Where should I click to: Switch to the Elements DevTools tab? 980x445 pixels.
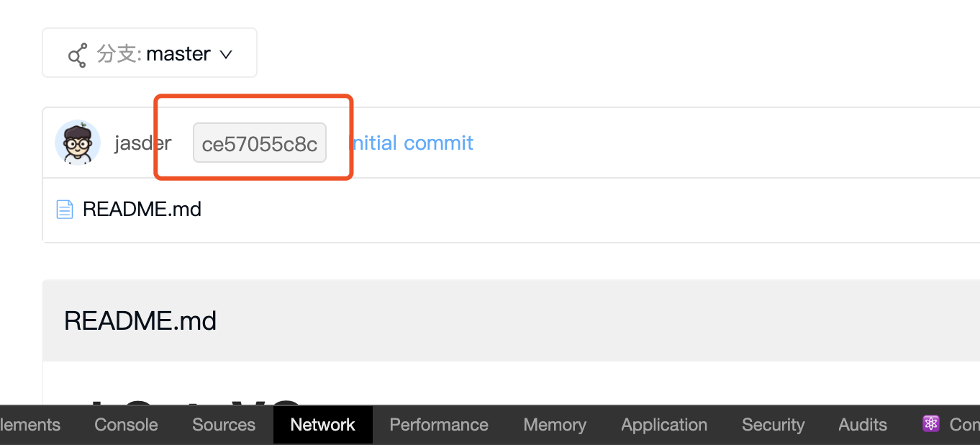pyautogui.click(x=30, y=425)
